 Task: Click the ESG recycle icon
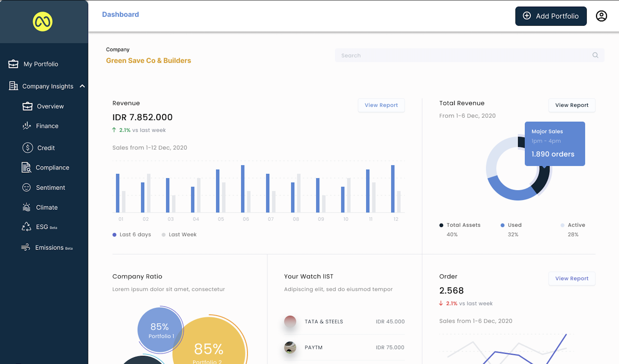click(x=26, y=227)
